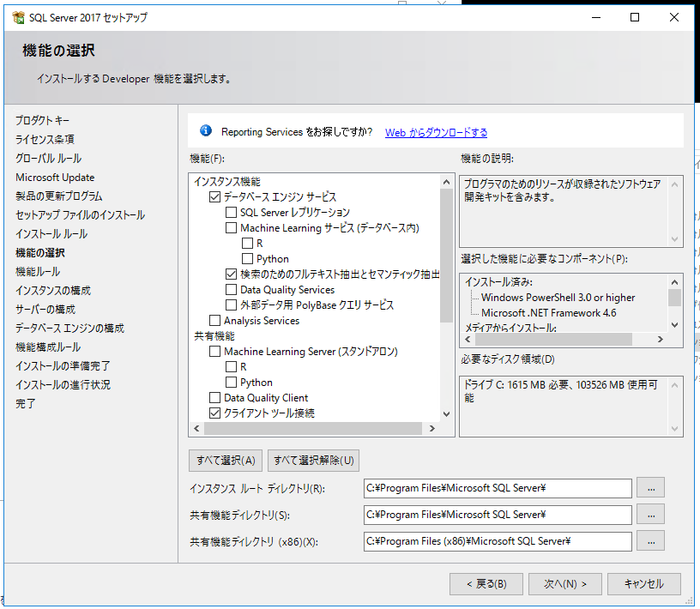Open the Web からダウンロードする link
This screenshot has width=700, height=609.
[x=436, y=133]
